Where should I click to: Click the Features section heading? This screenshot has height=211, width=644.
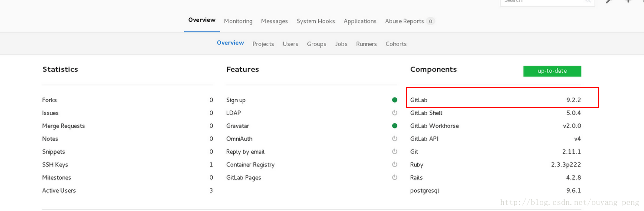point(242,69)
